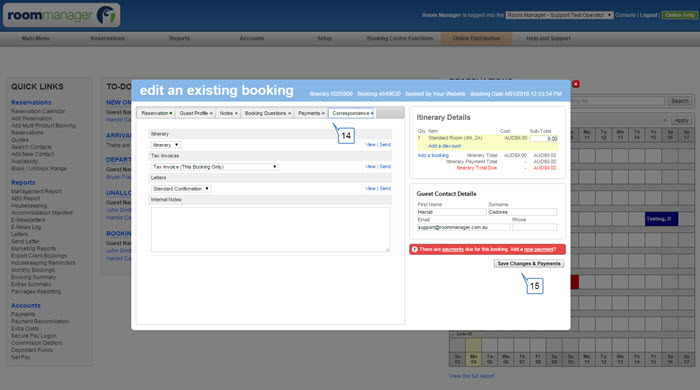700x390 pixels.
Task: Click Add a booking link
Action: pos(433,155)
